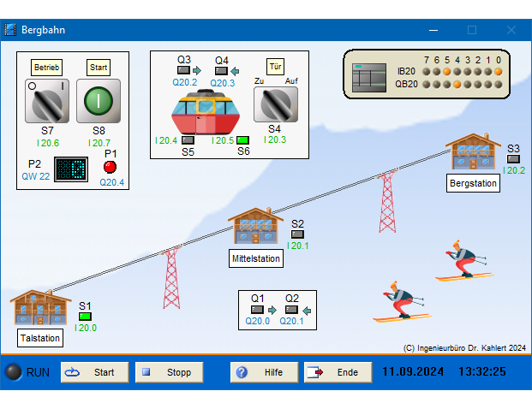Click the Stopp button
Viewport: 532px width, 409px height.
170,372
